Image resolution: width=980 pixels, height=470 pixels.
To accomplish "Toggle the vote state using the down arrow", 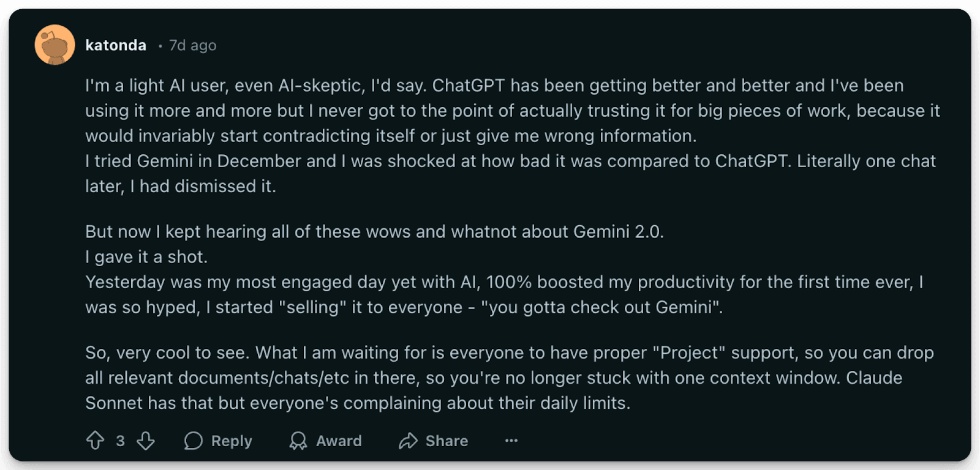I will point(145,441).
